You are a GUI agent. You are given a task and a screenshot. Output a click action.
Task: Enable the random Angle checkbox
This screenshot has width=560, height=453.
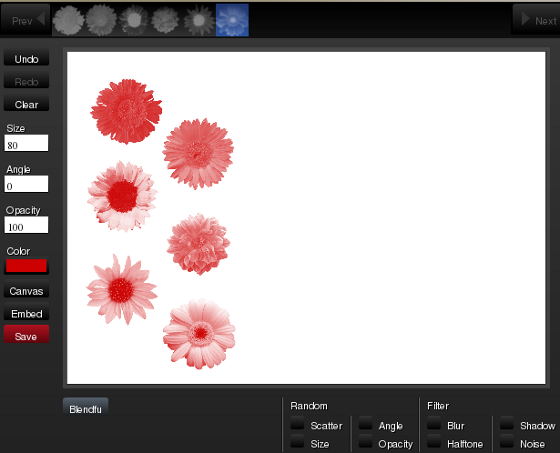(365, 423)
